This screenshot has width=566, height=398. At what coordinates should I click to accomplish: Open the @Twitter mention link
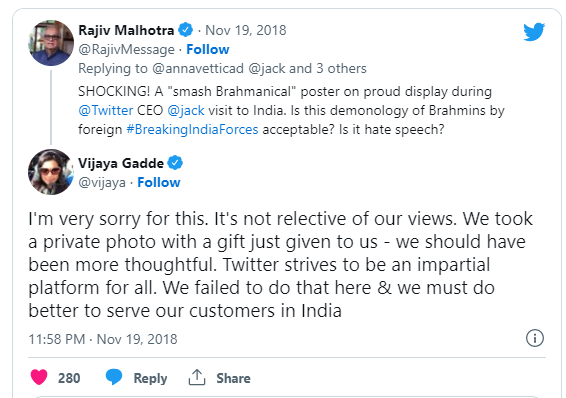[106, 110]
